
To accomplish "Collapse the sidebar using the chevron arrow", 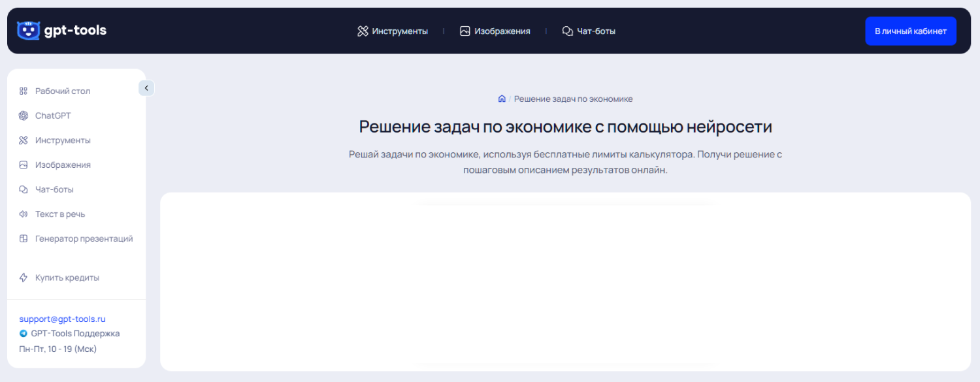I will 146,88.
